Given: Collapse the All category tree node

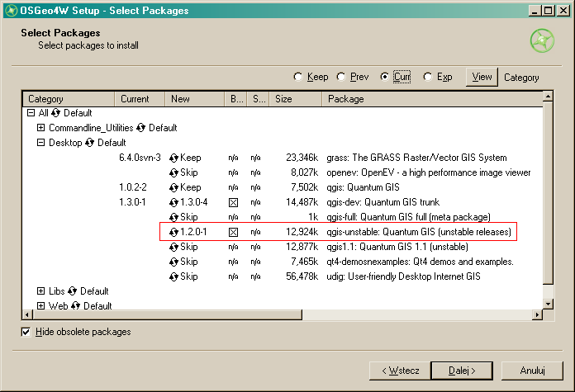Looking at the screenshot, I should [31, 113].
